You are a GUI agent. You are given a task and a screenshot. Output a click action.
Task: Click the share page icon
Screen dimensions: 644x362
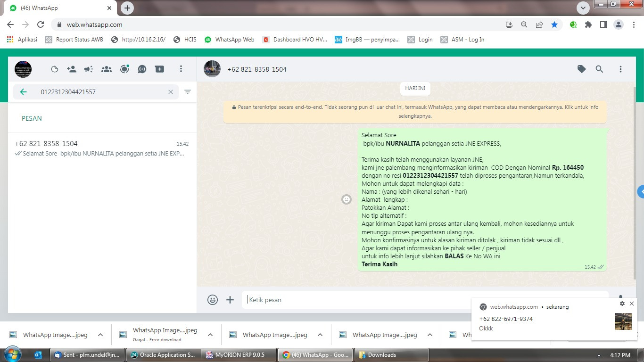pyautogui.click(x=539, y=25)
